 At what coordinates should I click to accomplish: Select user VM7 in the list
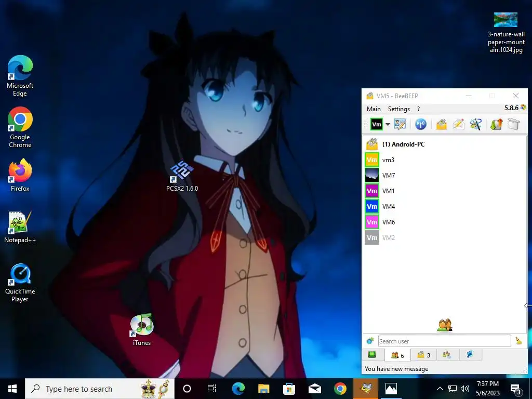[x=445, y=176]
